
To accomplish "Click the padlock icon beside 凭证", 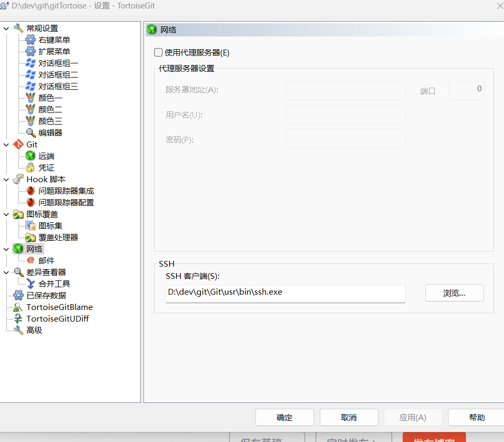I will click(x=31, y=167).
